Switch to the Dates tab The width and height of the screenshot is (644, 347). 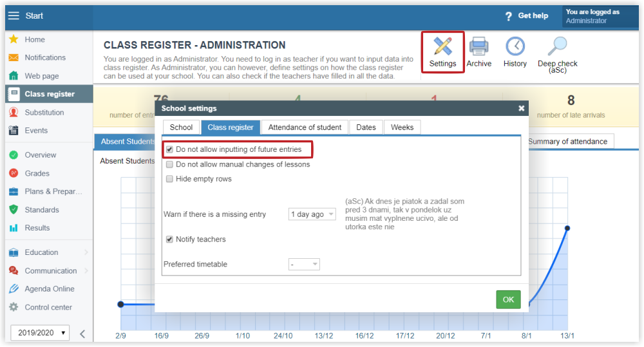366,127
